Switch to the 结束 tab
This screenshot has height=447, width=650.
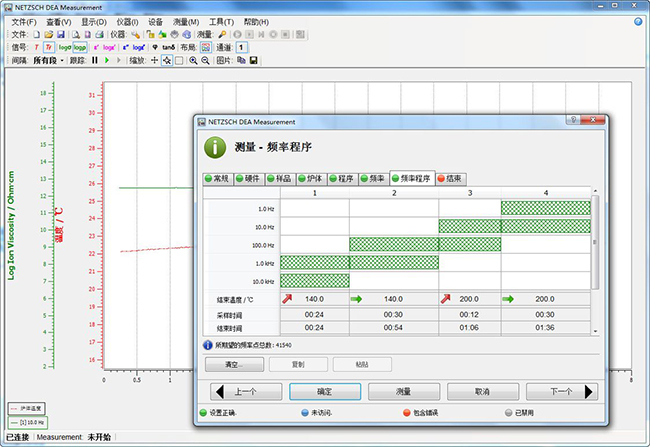pyautogui.click(x=455, y=178)
